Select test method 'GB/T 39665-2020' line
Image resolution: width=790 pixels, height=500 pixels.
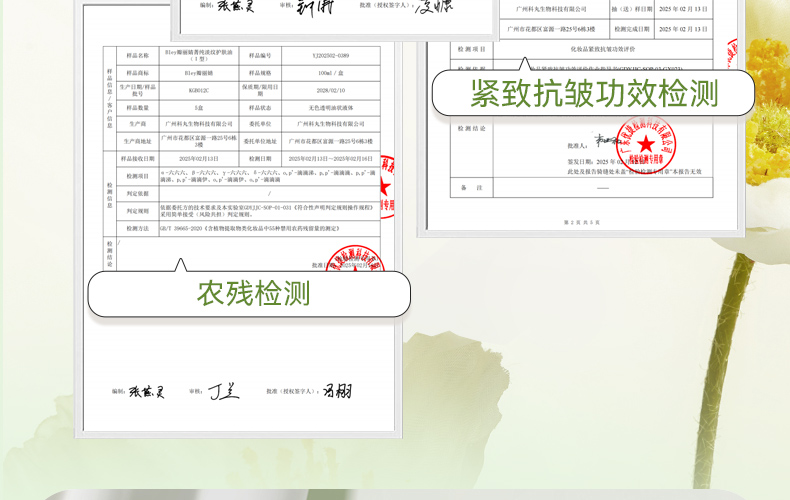[x=250, y=228]
